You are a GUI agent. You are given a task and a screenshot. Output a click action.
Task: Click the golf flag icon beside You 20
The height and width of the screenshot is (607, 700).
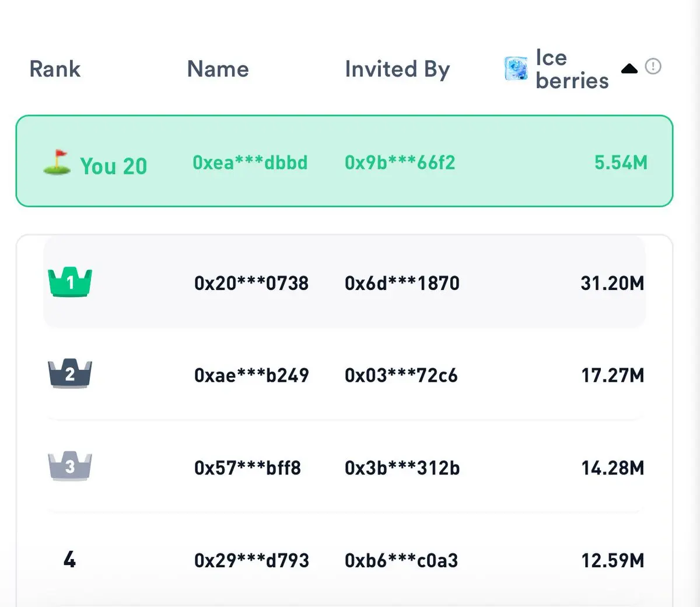57,163
